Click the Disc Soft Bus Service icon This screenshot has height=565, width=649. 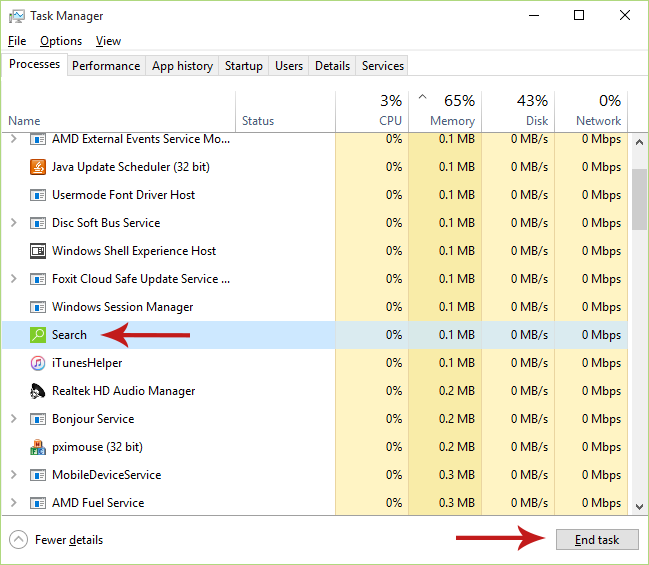coord(38,223)
